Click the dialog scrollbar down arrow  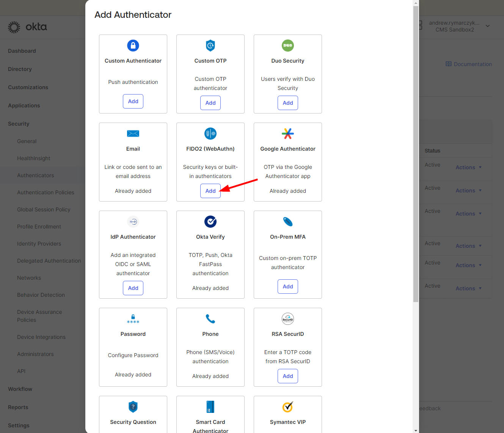coord(416,430)
